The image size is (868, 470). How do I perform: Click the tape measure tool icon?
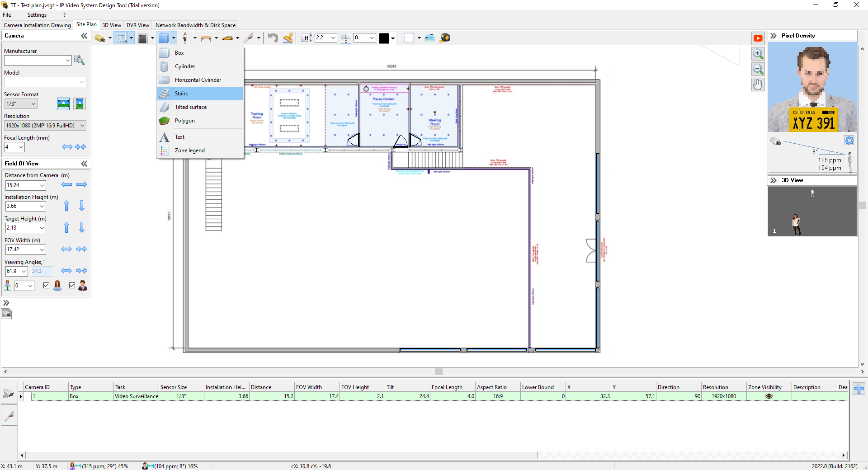[x=445, y=38]
